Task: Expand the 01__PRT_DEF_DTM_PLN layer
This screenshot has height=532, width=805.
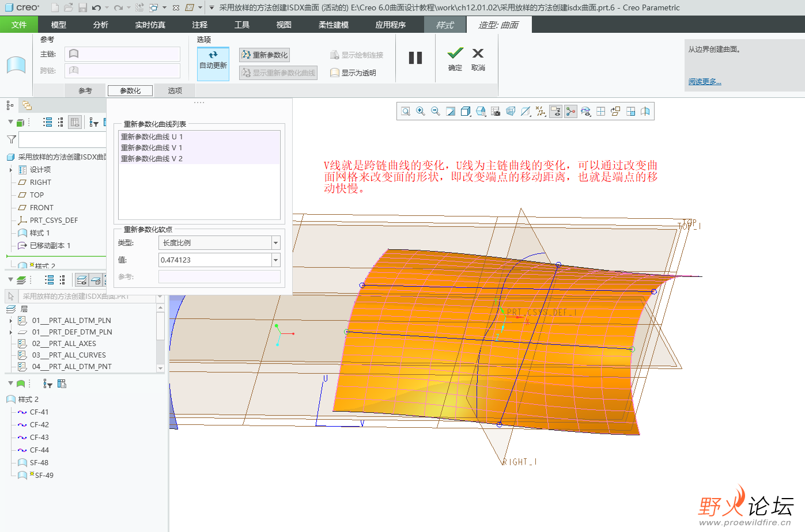Action: [11, 332]
